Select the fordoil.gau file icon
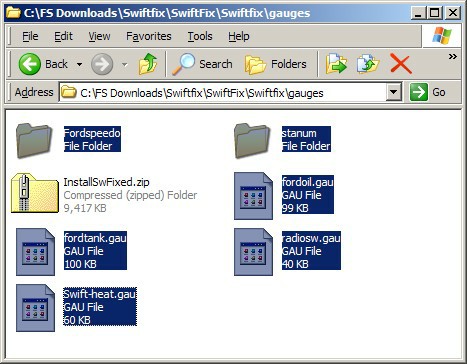The height and width of the screenshot is (364, 467). (x=253, y=196)
